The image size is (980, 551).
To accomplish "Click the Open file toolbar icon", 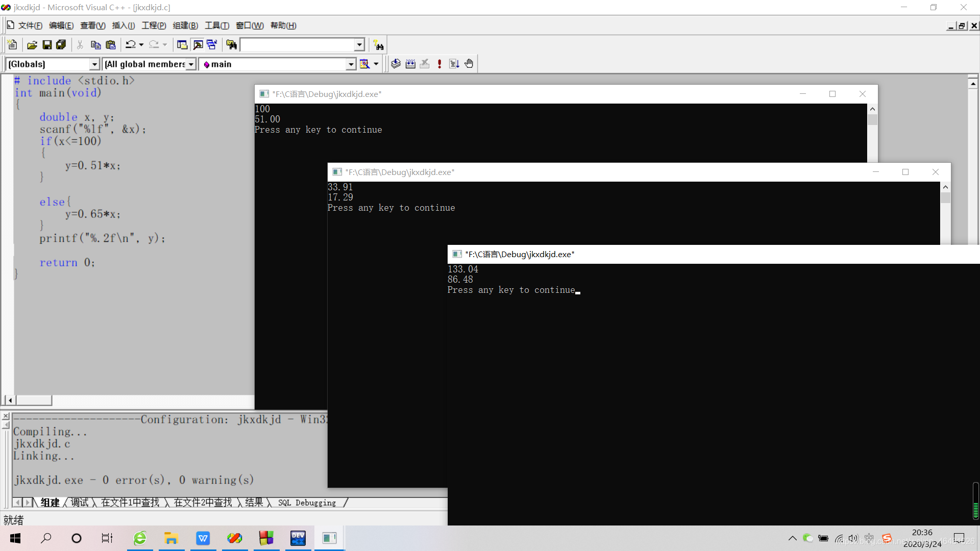I will pyautogui.click(x=32, y=45).
